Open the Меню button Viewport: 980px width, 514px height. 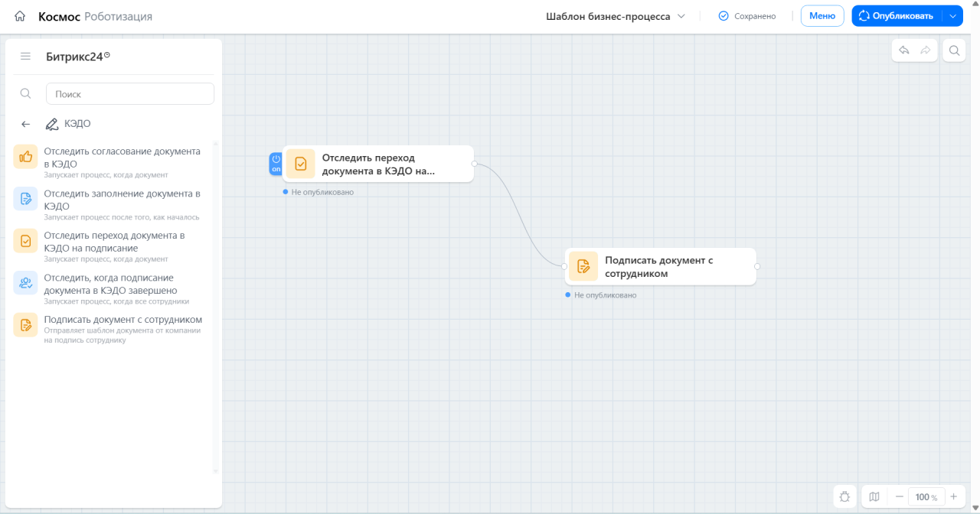point(822,16)
